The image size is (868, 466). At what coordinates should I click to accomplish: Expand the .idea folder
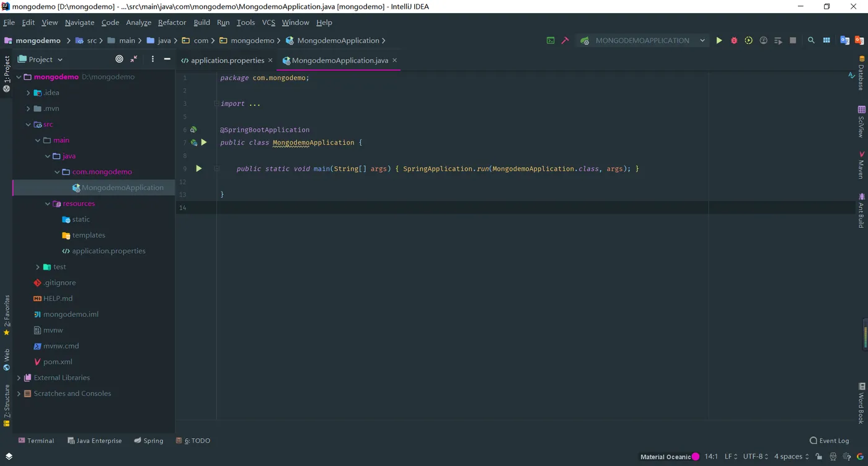coord(28,92)
